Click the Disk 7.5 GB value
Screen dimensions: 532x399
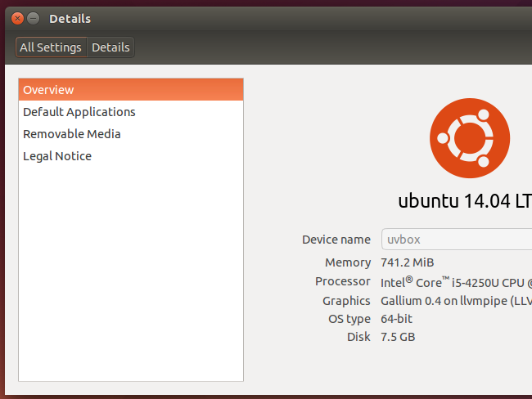pyautogui.click(x=398, y=337)
